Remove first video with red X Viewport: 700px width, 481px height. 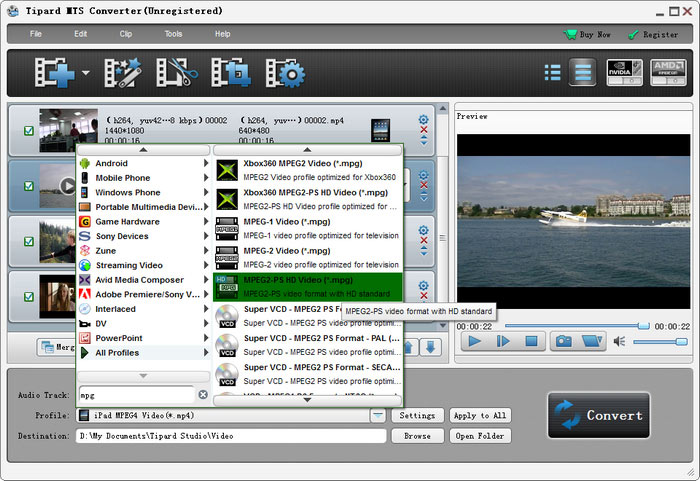pyautogui.click(x=424, y=130)
